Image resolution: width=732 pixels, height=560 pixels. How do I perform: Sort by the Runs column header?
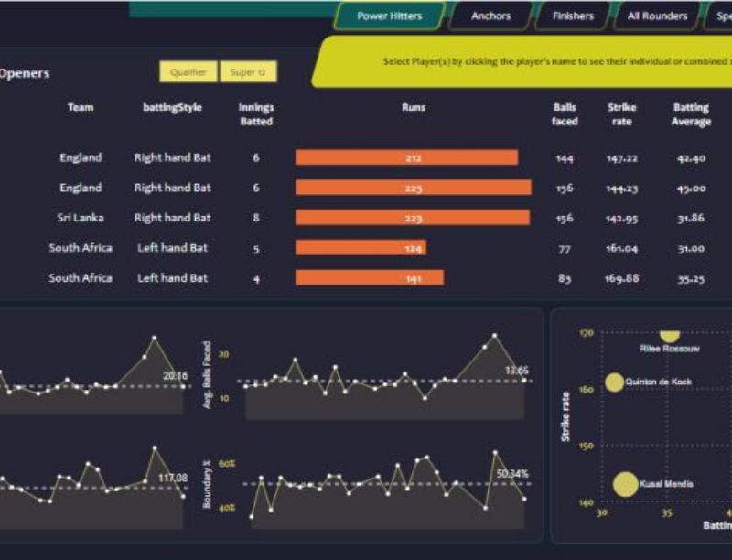pyautogui.click(x=414, y=107)
